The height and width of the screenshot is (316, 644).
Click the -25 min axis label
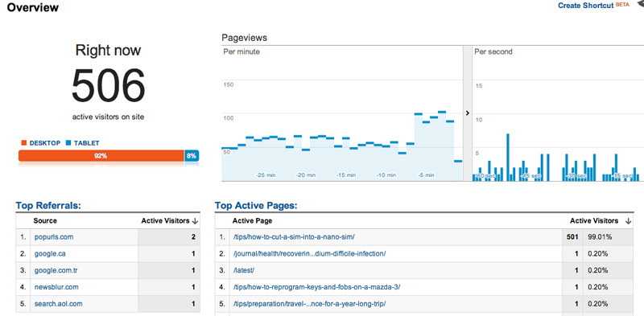click(266, 175)
